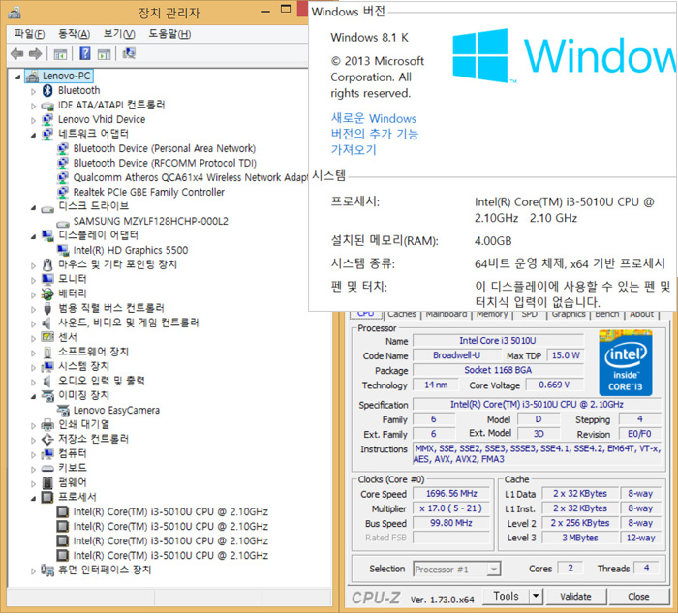
Task: Collapse the 프로세서 node
Action: [x=33, y=499]
